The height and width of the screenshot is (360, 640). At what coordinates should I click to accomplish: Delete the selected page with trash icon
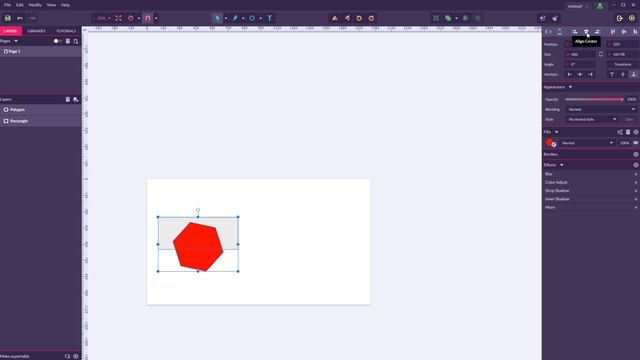click(68, 41)
